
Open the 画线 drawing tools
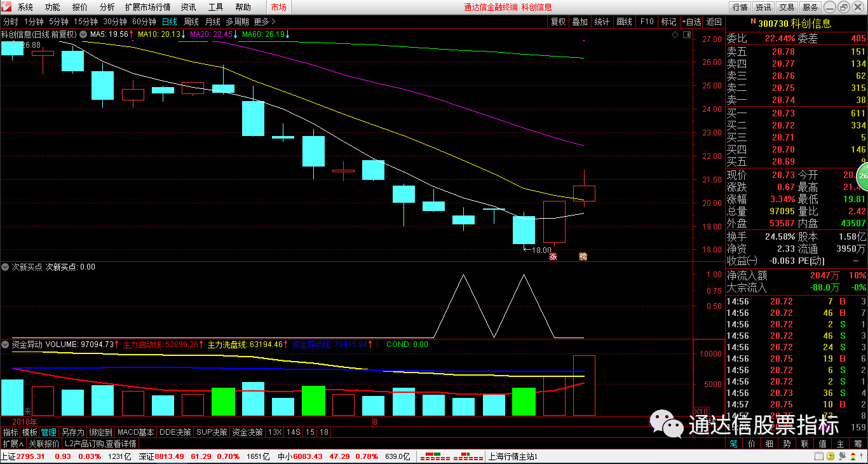coord(624,22)
